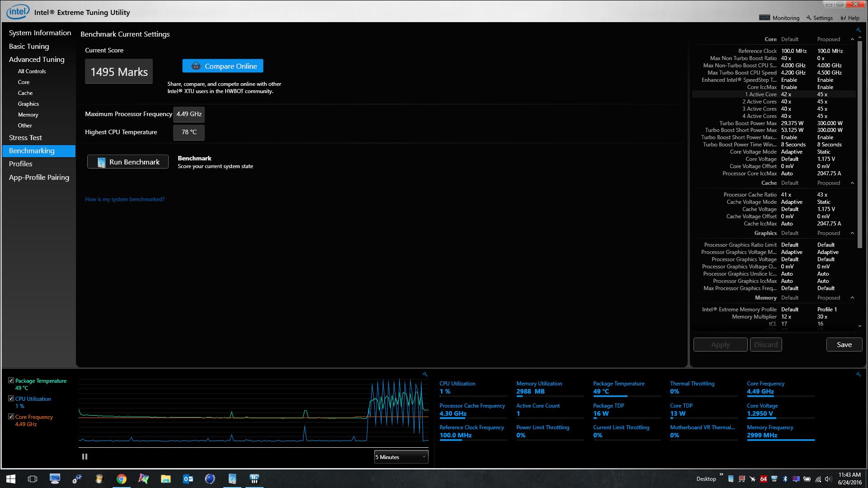
Task: Open the Help menu icon
Action: click(x=843, y=18)
